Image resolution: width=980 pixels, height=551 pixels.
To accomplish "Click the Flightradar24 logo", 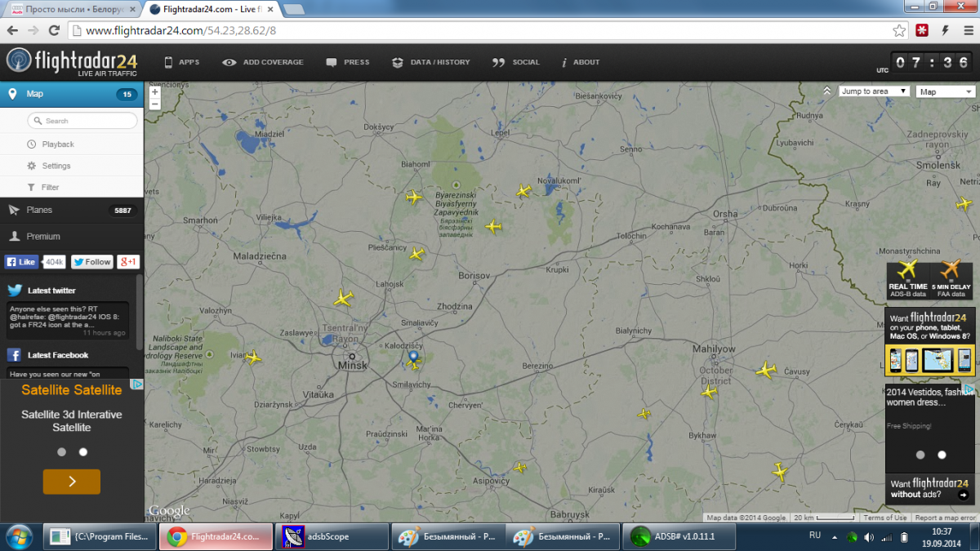I will point(72,62).
